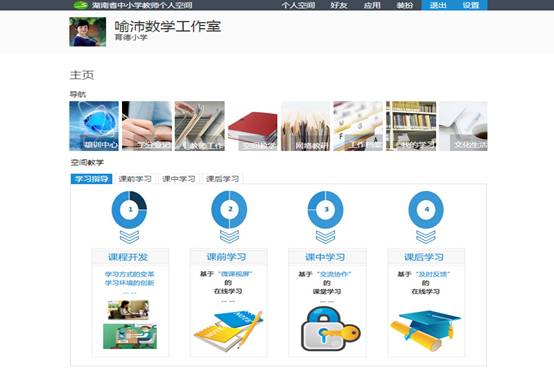Click the padlock and key icon

tap(330, 329)
